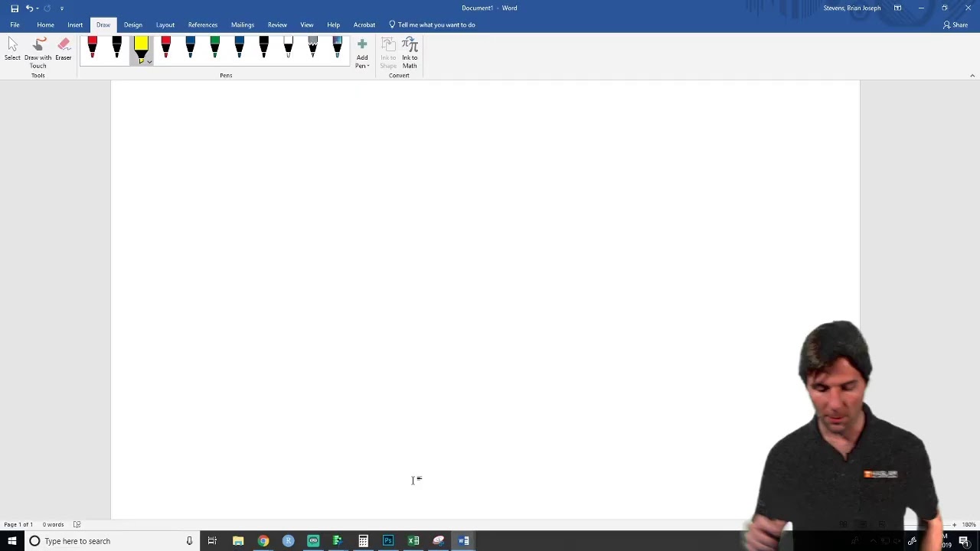
Task: Choose the black pen next to white pen
Action: click(264, 47)
